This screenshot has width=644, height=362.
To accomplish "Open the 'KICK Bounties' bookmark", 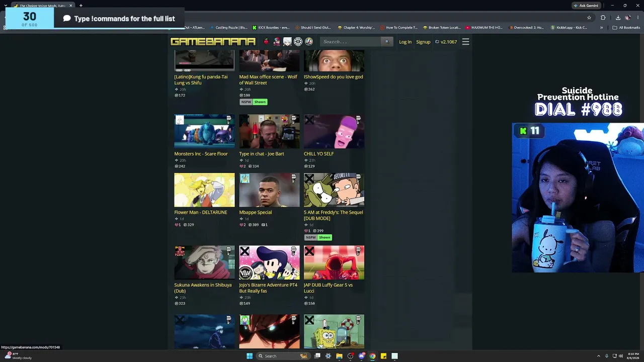I will pos(271,28).
